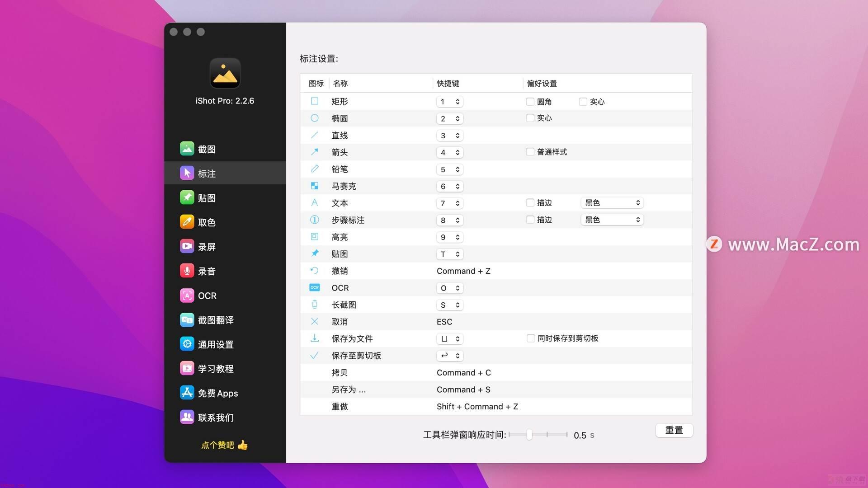868x488 pixels.
Task: Click the Arrow tool icon
Action: (315, 152)
